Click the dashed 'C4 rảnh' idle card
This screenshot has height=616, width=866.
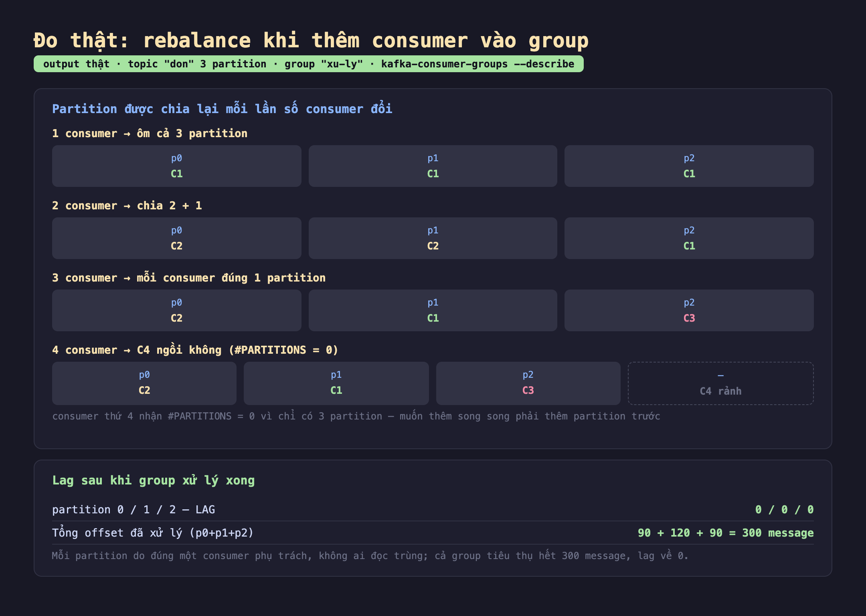point(720,383)
